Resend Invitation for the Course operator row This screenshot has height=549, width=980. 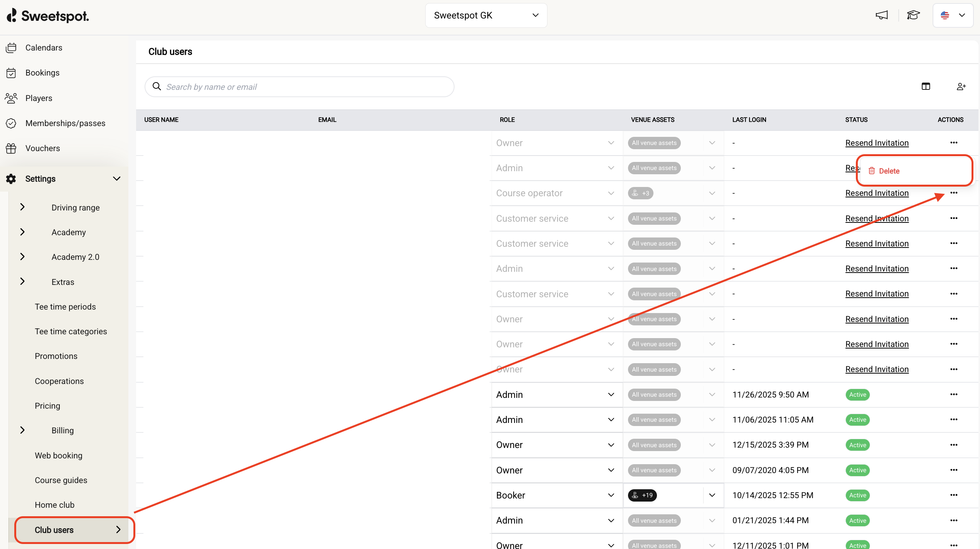click(877, 193)
